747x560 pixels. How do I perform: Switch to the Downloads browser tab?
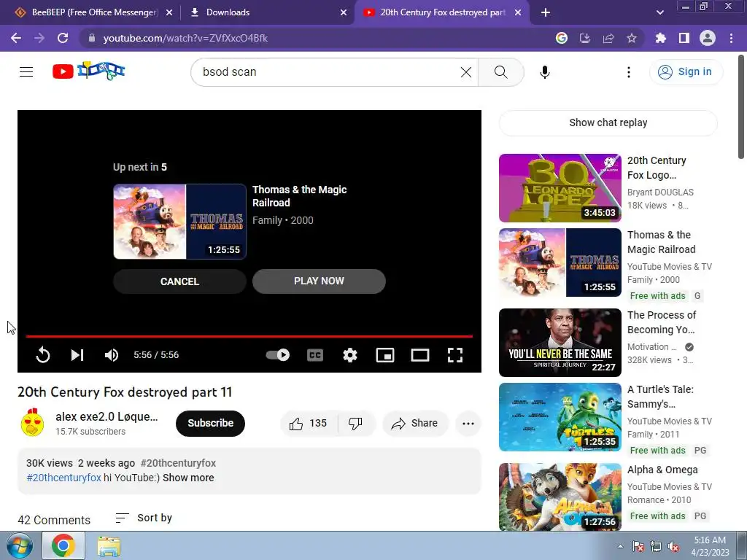click(267, 12)
